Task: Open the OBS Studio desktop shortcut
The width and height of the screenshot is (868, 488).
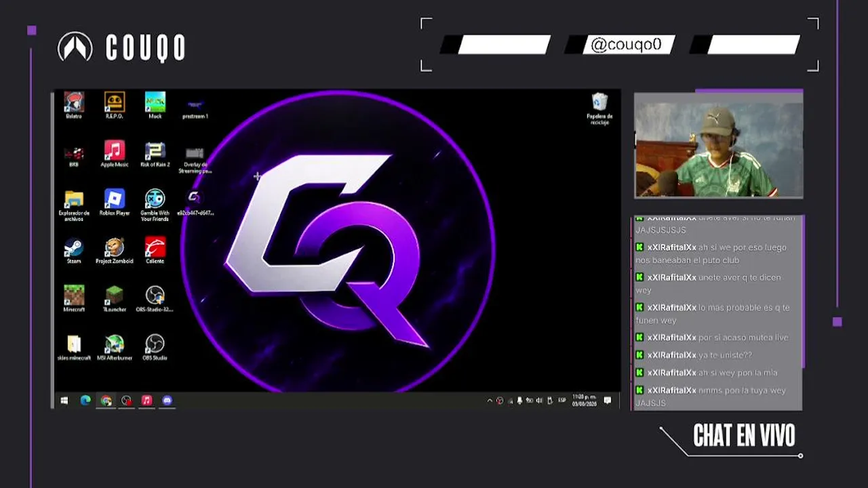Action: pyautogui.click(x=155, y=348)
